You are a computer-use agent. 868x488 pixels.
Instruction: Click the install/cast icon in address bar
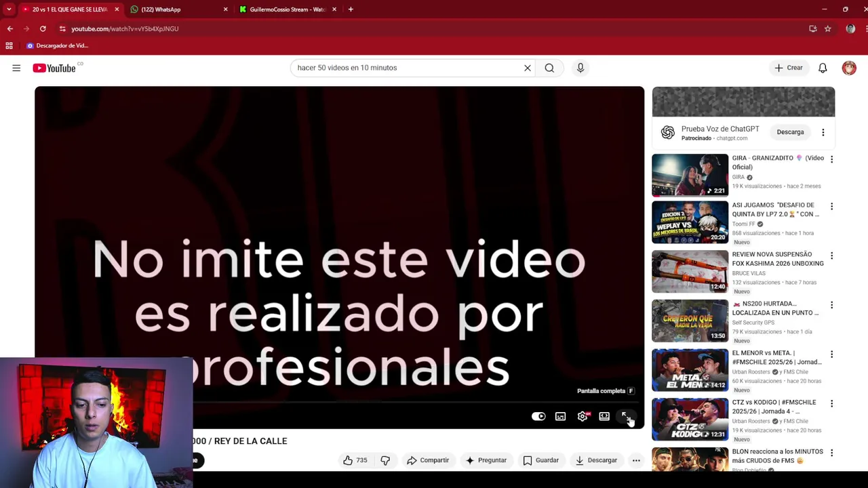pyautogui.click(x=813, y=28)
